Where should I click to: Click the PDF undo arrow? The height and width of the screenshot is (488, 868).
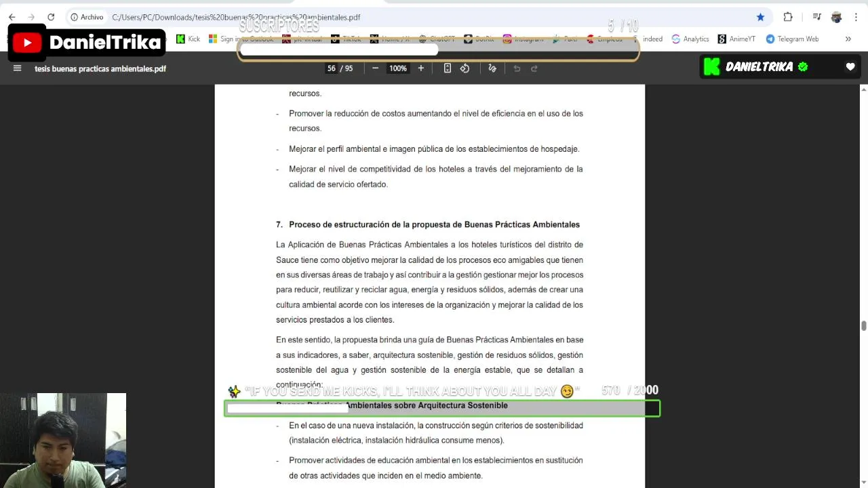pyautogui.click(x=517, y=68)
